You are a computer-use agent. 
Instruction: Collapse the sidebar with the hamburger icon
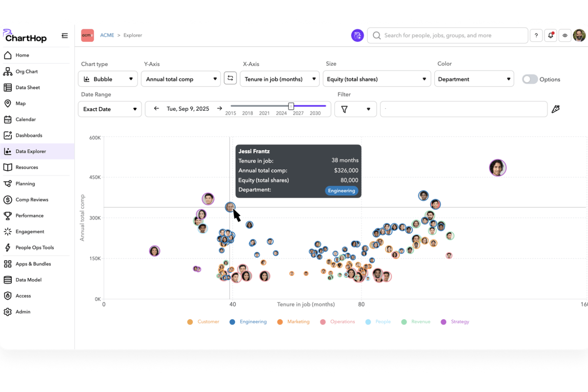pos(65,35)
